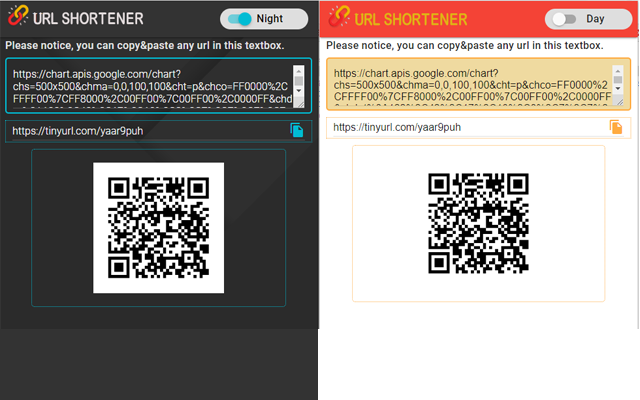This screenshot has height=400, width=640.
Task: Click the QR code in the light panel
Action: click(x=478, y=223)
